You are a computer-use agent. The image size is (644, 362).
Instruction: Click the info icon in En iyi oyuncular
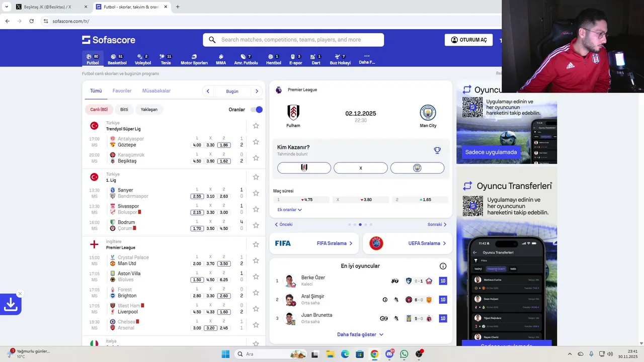pos(443,266)
